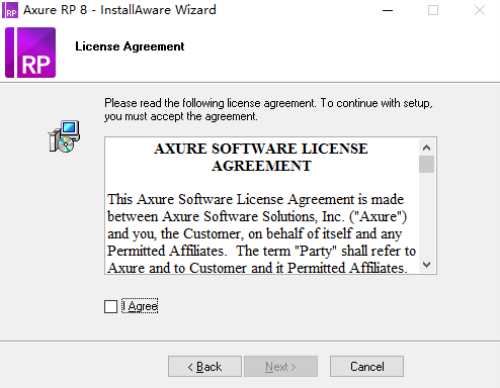Screen dimensions: 500x388
Task: Click the Axure RP logo in header
Action: [30, 53]
